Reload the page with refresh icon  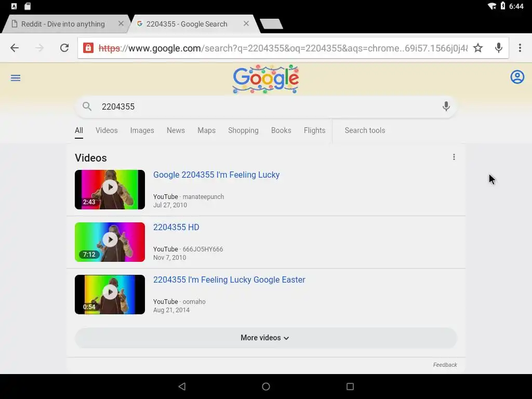click(x=64, y=48)
